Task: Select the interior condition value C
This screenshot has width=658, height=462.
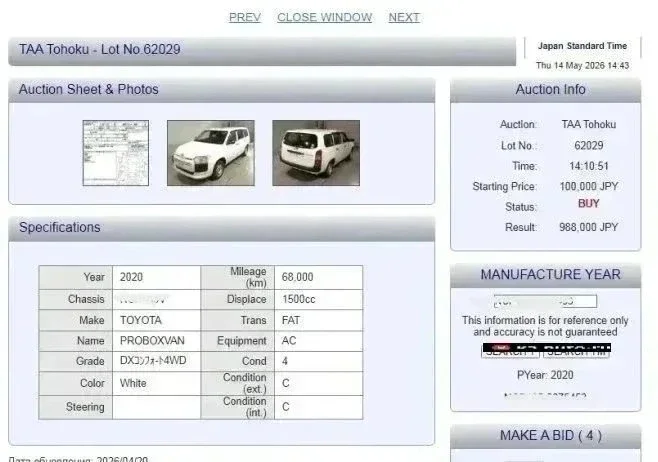Action: pos(319,407)
